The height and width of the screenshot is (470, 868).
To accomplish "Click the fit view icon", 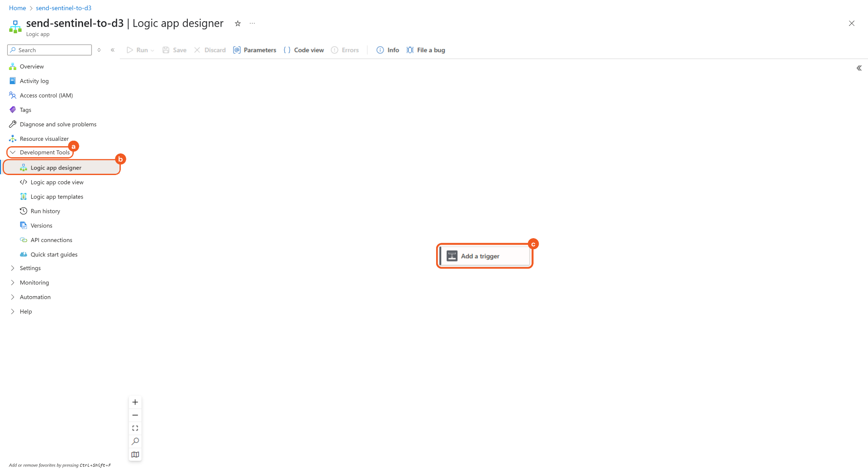I will tap(135, 428).
